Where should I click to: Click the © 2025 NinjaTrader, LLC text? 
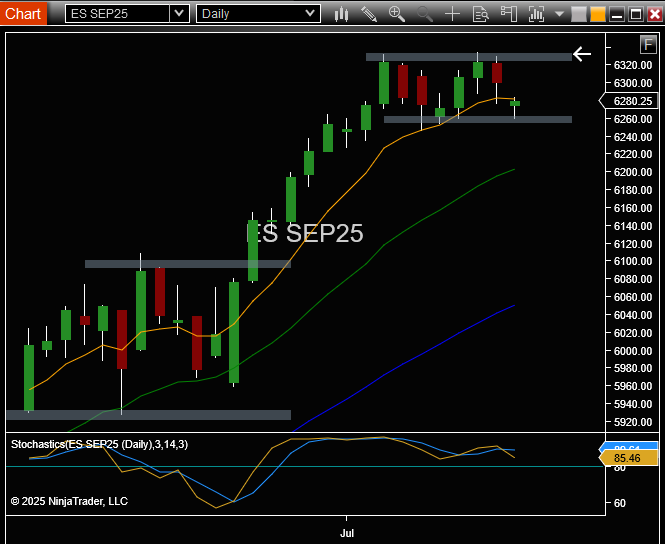(x=69, y=501)
